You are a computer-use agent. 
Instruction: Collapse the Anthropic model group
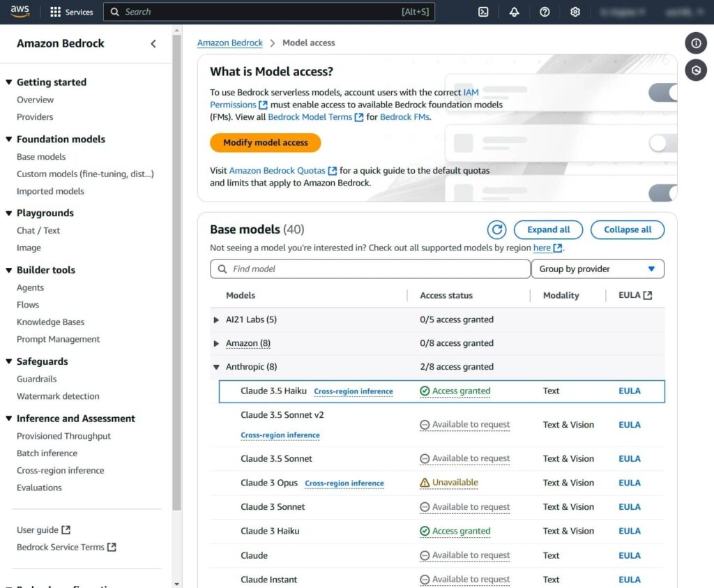tap(216, 367)
